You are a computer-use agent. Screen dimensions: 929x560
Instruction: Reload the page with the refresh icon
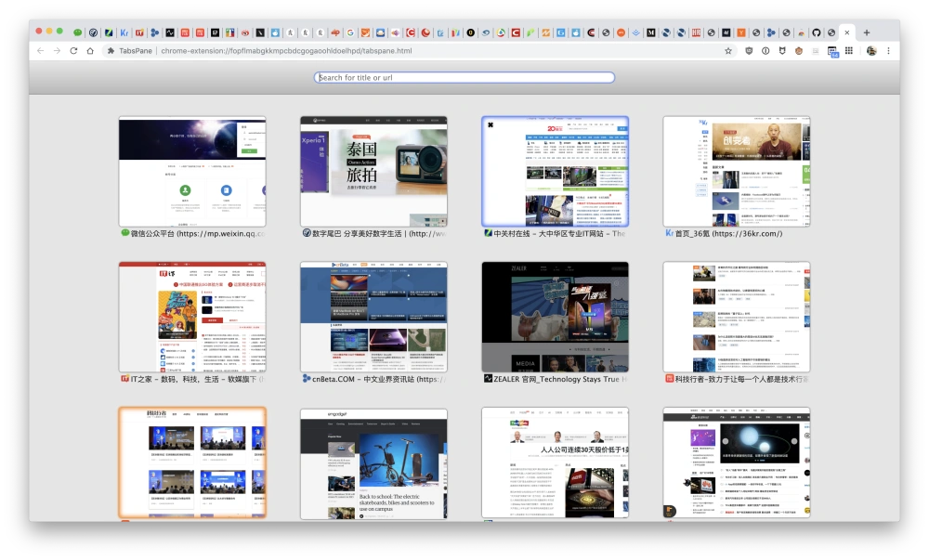(x=73, y=50)
